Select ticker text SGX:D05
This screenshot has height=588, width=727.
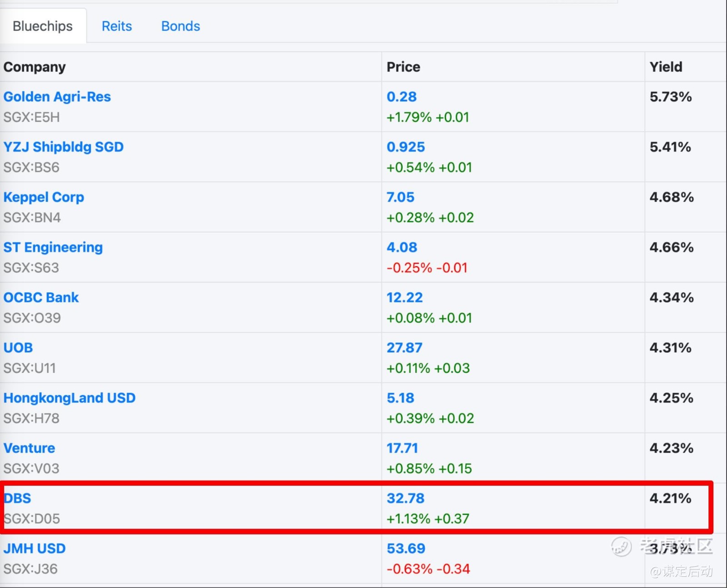(32, 519)
